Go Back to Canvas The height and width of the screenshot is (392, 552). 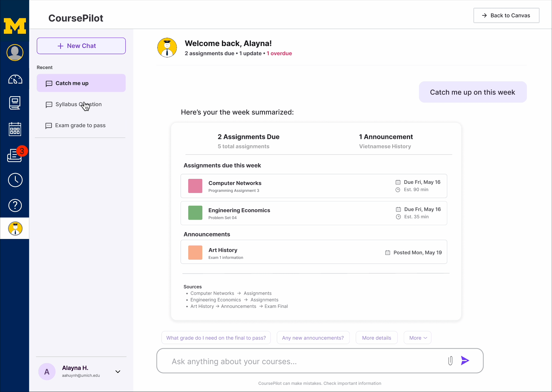(x=506, y=15)
